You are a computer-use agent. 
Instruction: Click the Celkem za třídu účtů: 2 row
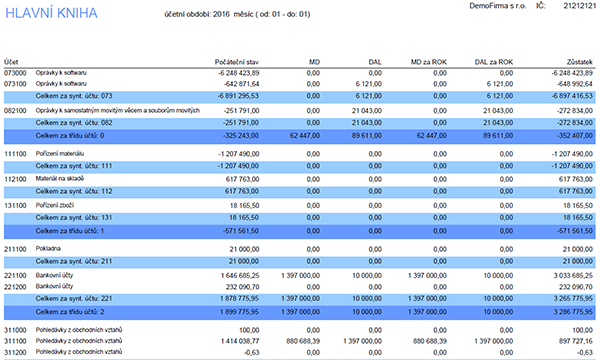(x=300, y=313)
